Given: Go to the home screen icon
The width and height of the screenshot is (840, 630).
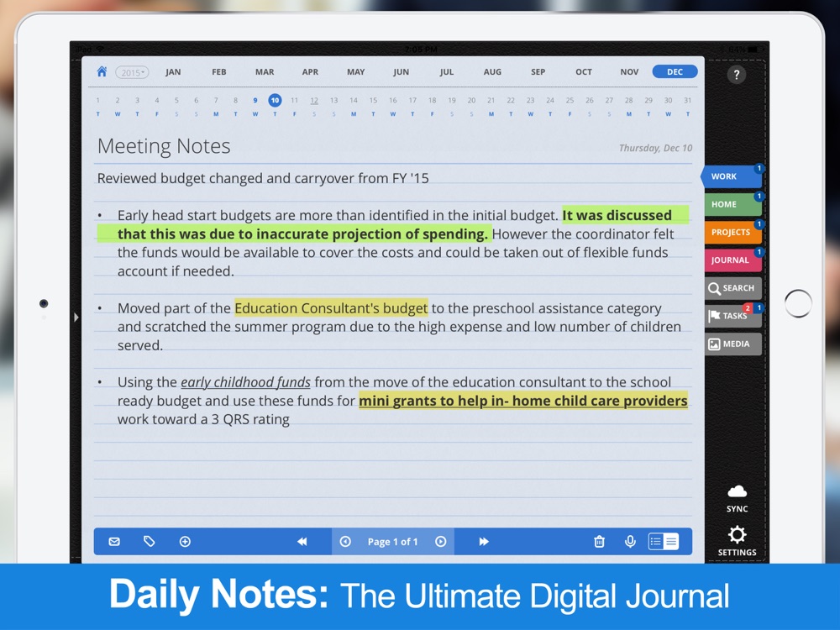Looking at the screenshot, I should point(102,71).
